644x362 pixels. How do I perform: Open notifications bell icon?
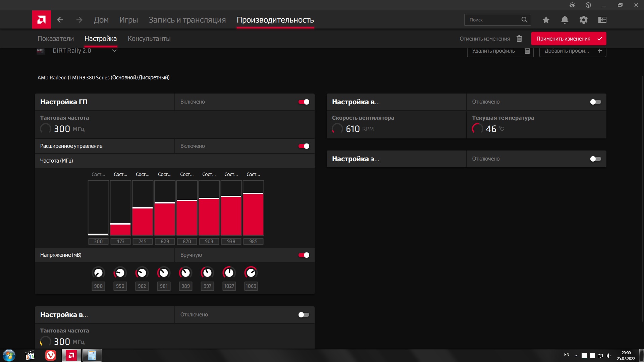click(565, 20)
